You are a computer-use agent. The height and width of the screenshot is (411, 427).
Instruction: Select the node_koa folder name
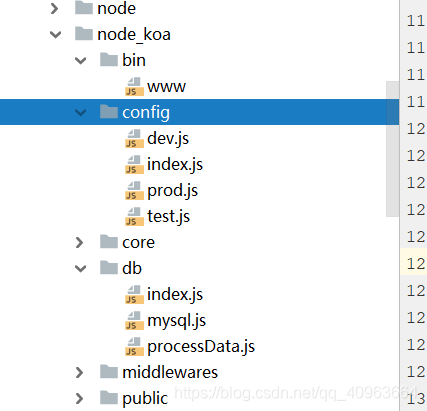click(134, 35)
